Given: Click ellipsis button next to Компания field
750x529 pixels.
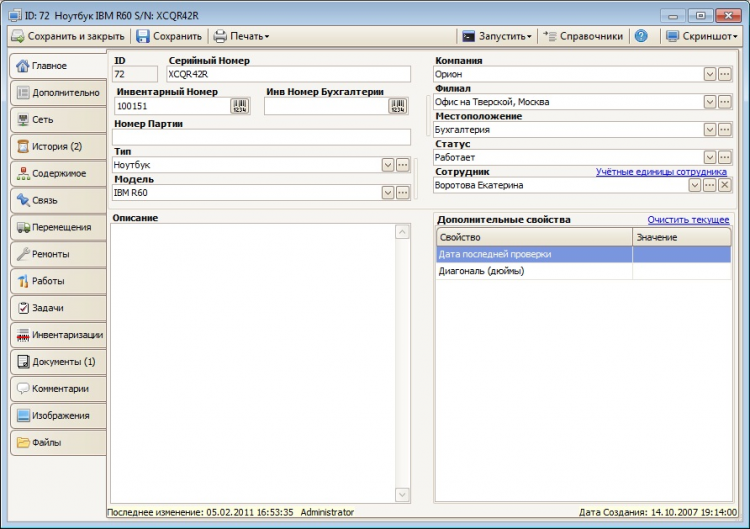Looking at the screenshot, I should pyautogui.click(x=725, y=74).
